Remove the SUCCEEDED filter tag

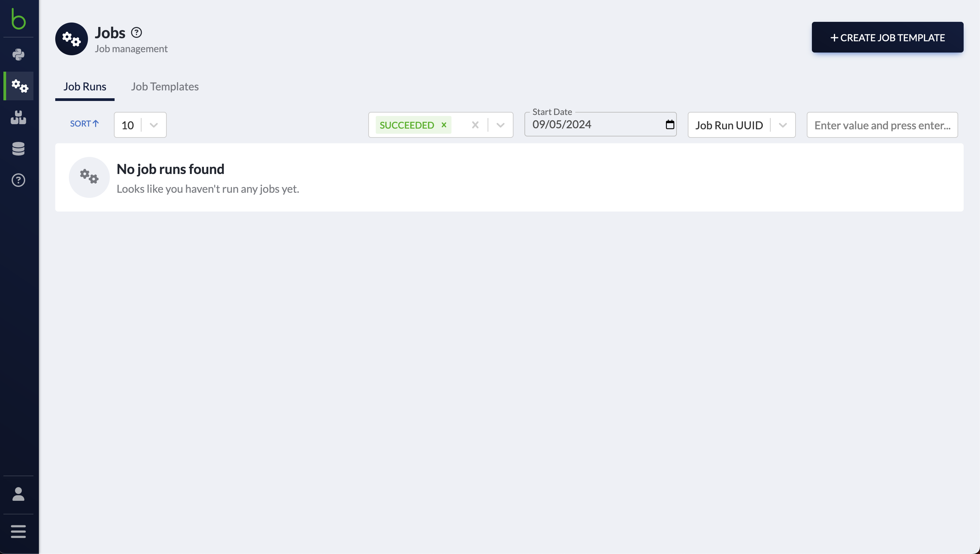tap(444, 125)
